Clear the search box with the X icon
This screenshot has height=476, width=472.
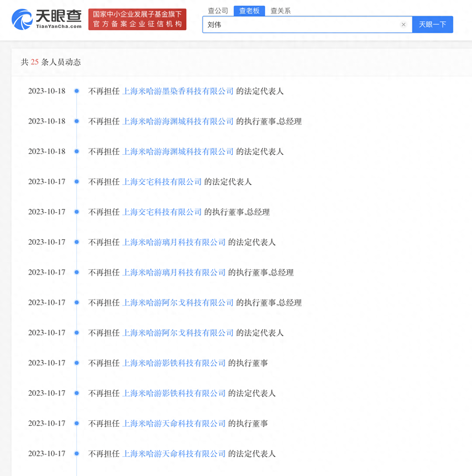pos(403,25)
